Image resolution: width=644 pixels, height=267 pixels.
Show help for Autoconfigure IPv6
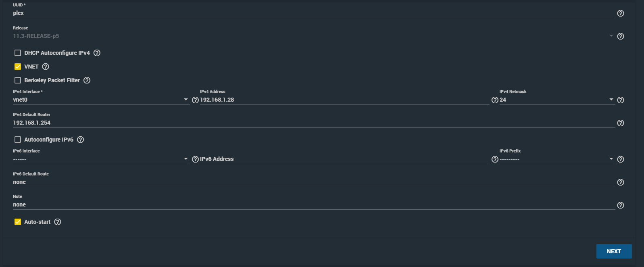click(x=80, y=140)
